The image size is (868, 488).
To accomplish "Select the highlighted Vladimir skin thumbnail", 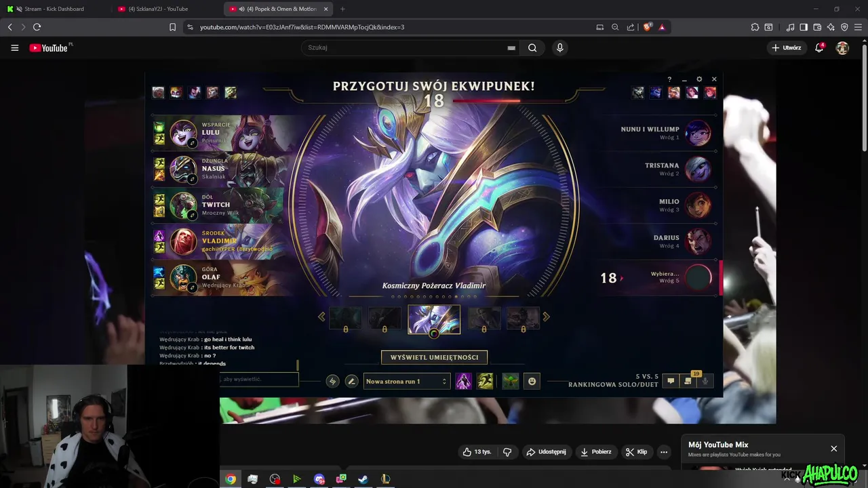I will pyautogui.click(x=434, y=319).
